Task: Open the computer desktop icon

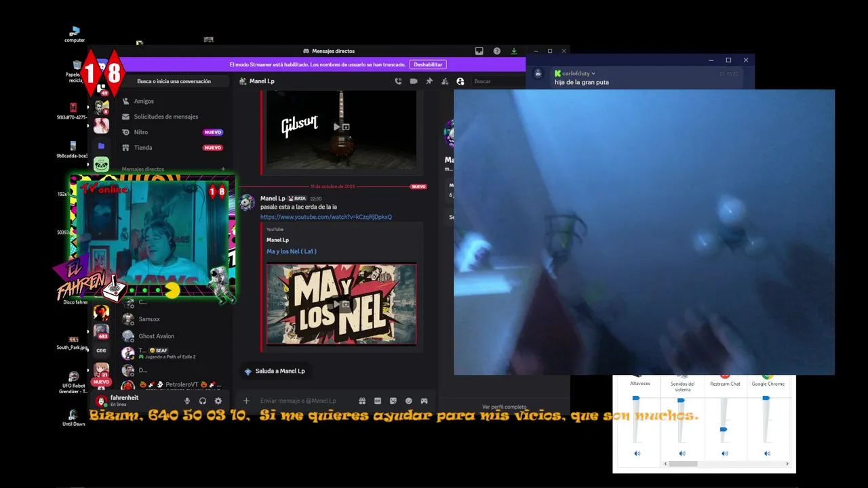Action: (75, 34)
